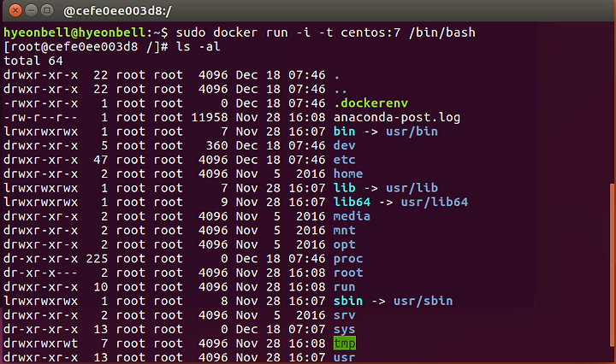This screenshot has width=616, height=364.
Task: Click the srv directory name
Action: (x=345, y=315)
